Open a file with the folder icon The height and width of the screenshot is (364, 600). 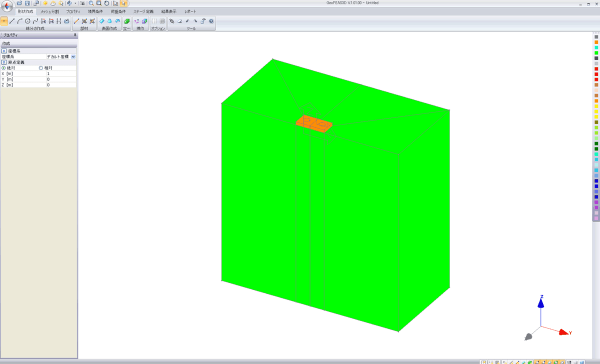click(19, 3)
